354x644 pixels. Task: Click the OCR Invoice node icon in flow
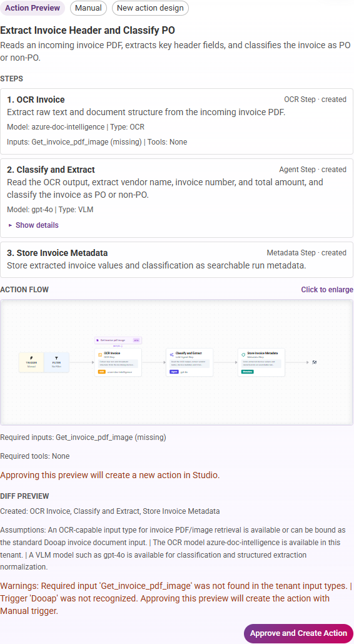100,354
